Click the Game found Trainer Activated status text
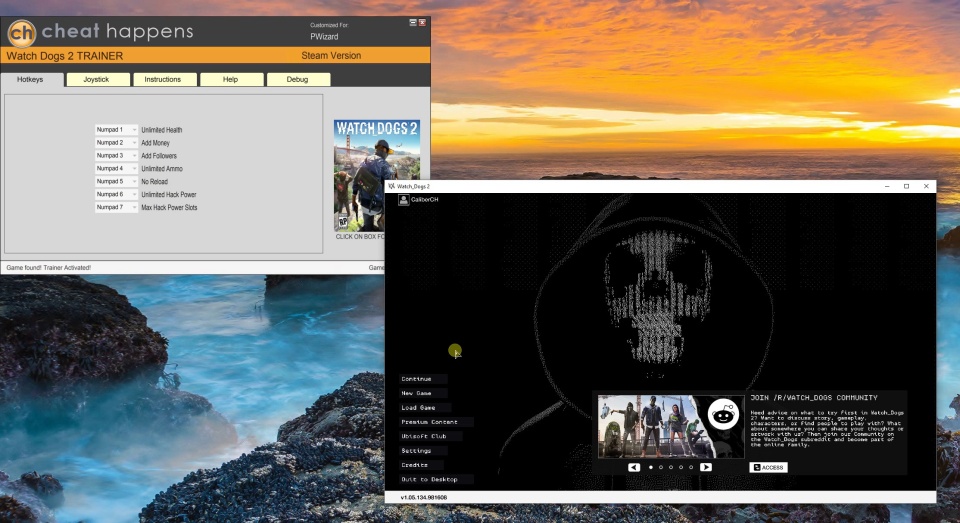Viewport: 960px width, 523px height. coord(48,268)
